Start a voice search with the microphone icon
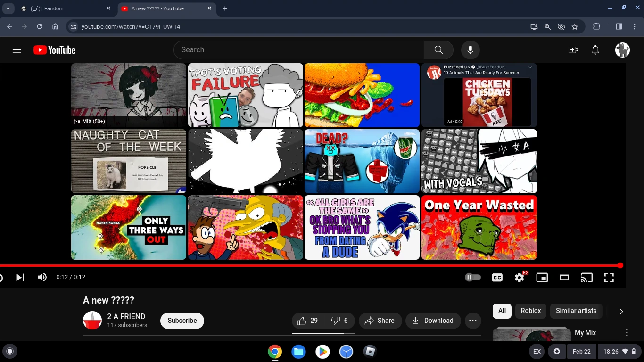Viewport: 644px width, 362px height. [470, 49]
